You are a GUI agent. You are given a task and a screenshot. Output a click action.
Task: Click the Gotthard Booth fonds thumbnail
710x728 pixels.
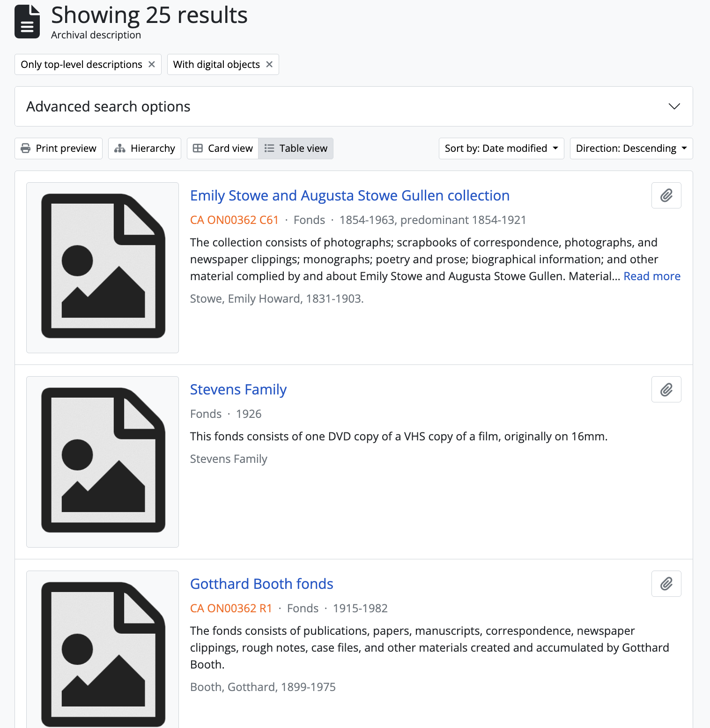pos(103,651)
